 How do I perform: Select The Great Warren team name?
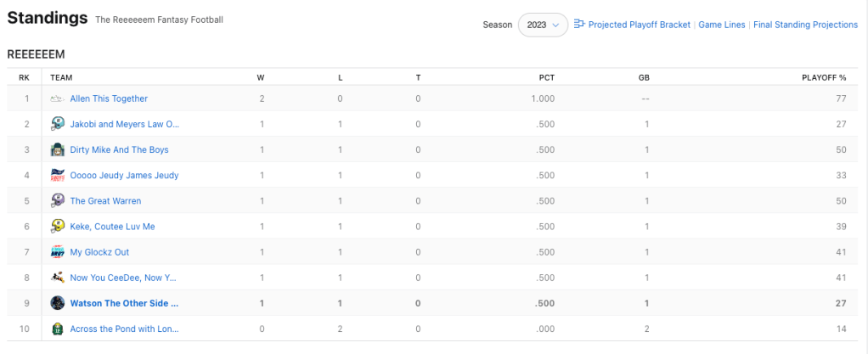click(x=105, y=201)
